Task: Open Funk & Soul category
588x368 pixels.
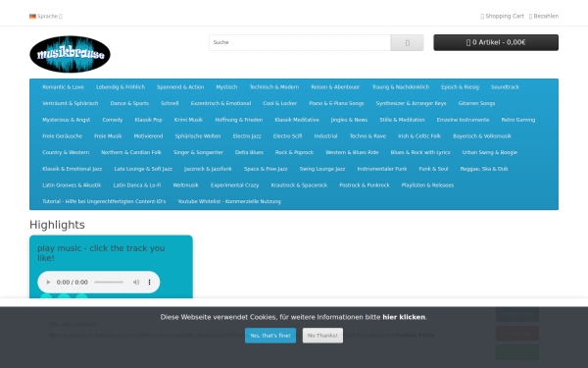Action: tap(433, 169)
